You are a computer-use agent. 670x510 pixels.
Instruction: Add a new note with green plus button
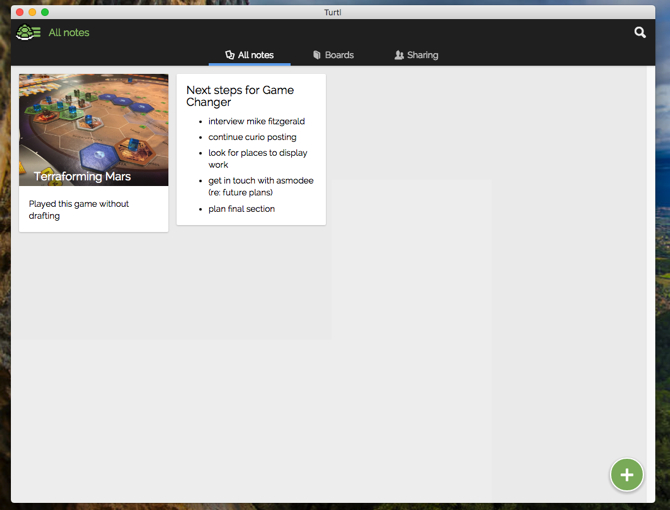click(x=627, y=475)
